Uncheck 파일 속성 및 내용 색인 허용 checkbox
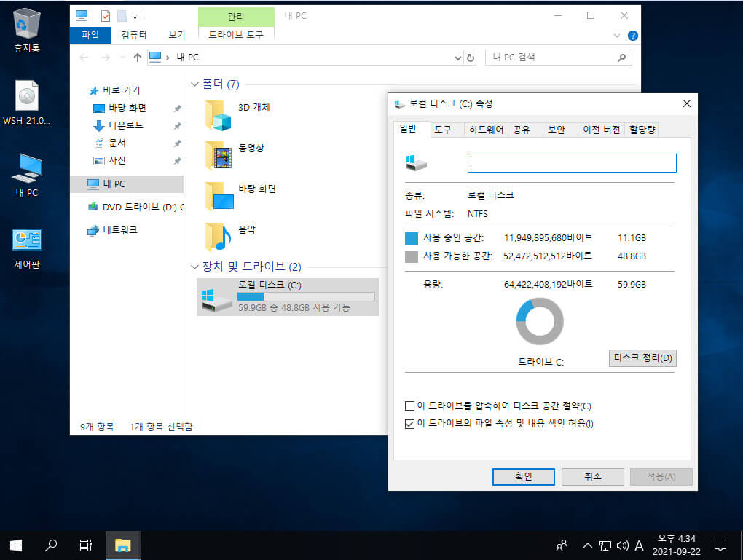The height and width of the screenshot is (560, 743). pyautogui.click(x=409, y=424)
